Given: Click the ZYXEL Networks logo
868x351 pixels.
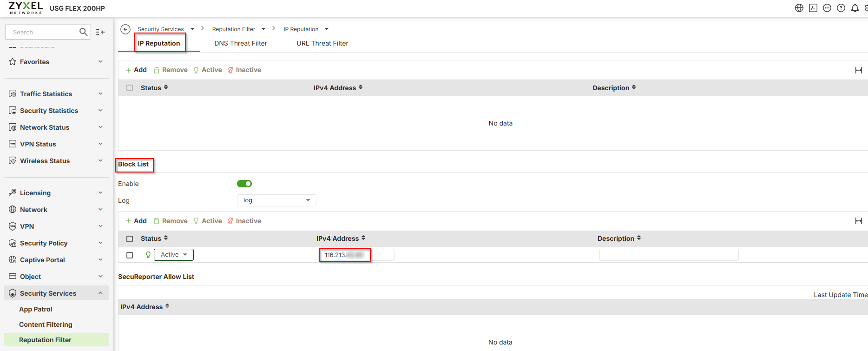Looking at the screenshot, I should [x=26, y=8].
